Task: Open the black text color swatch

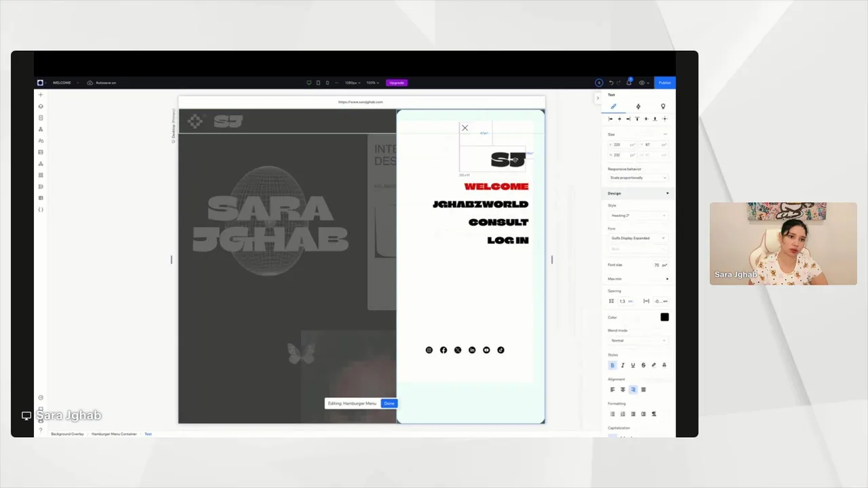Action: tap(665, 317)
